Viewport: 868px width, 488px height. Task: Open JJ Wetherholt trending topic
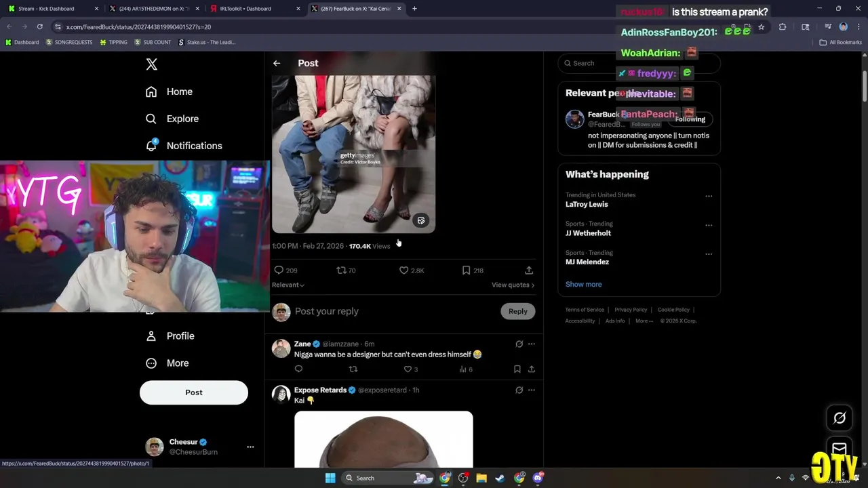tap(588, 233)
